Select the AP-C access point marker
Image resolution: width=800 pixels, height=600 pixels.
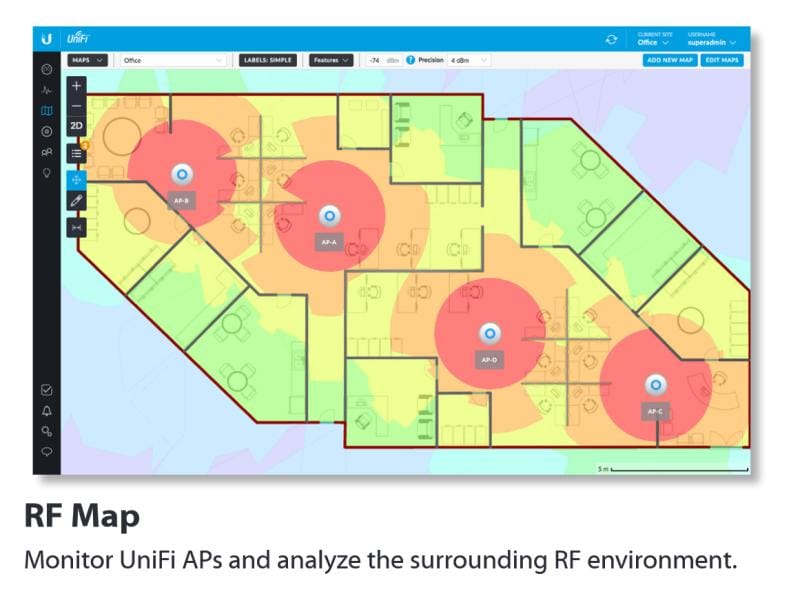[656, 385]
